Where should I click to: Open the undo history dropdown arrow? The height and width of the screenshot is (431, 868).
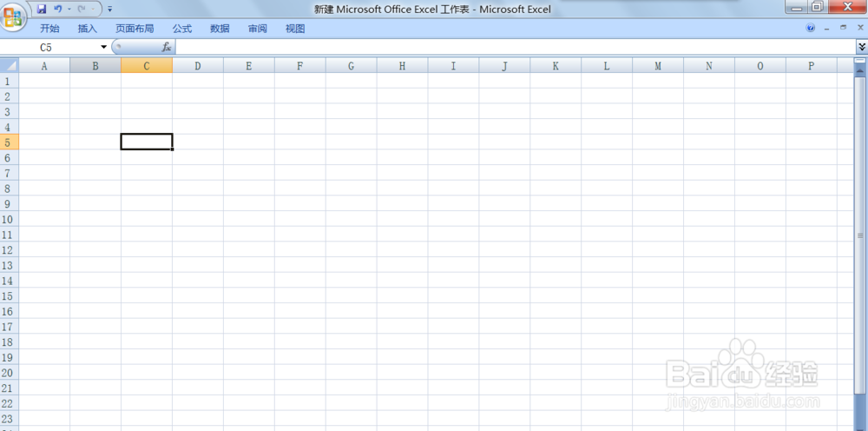pyautogui.click(x=69, y=10)
